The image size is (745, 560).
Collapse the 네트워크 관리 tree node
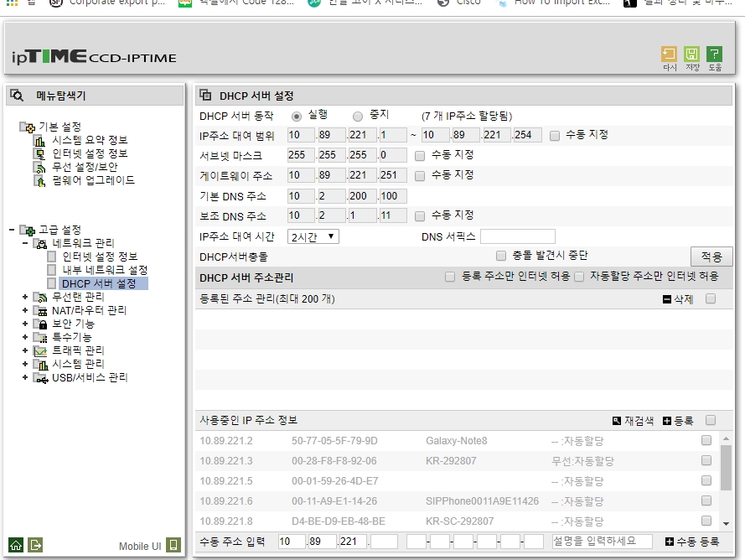point(25,243)
